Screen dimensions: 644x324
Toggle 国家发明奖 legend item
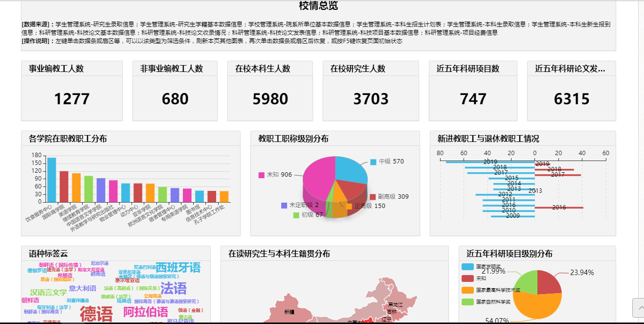468,267
